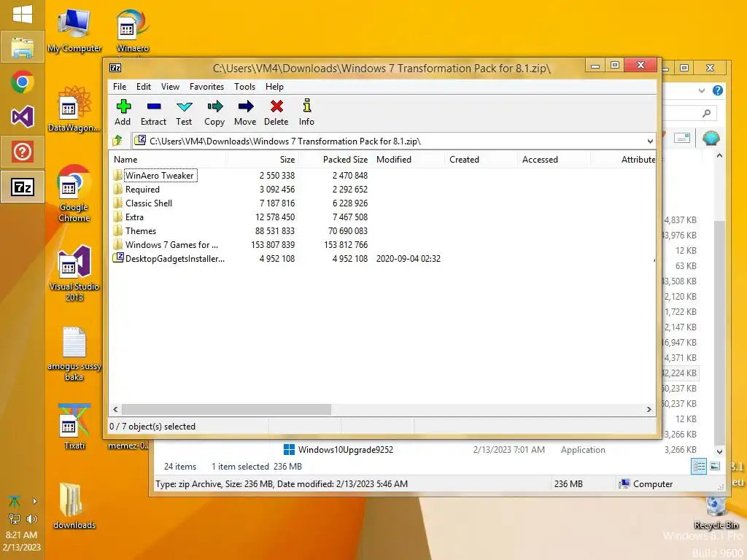Click the Explorer vertical scrollbar down arrow
This screenshot has height=560, width=747.
pos(719,451)
